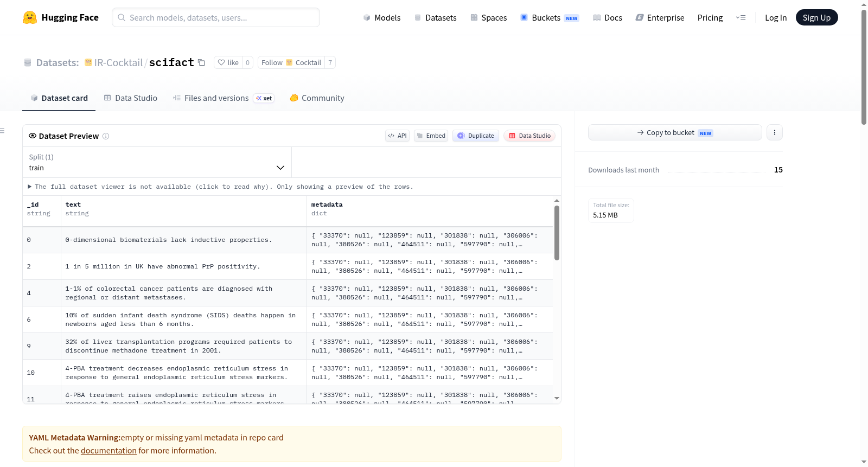Click the Embed button in preview header
Viewport: 868px width, 467px height.
(x=431, y=136)
